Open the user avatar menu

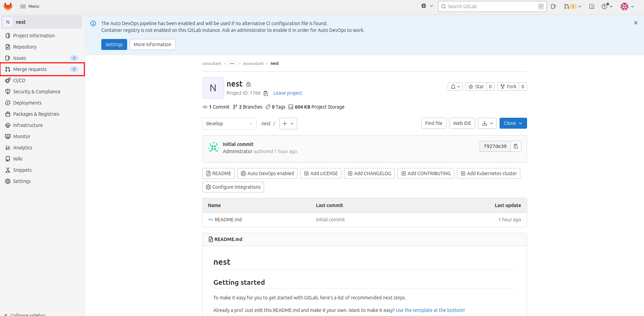627,6
